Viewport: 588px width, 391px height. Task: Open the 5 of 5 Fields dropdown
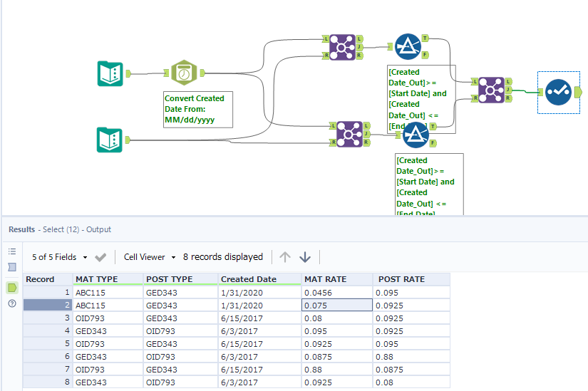(x=60, y=257)
